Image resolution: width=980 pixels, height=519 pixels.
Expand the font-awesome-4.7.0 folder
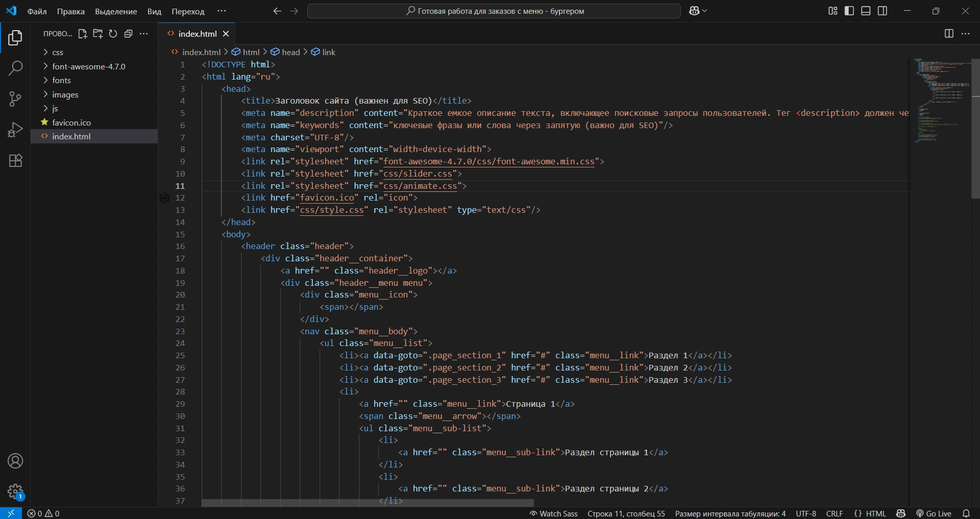(88, 66)
